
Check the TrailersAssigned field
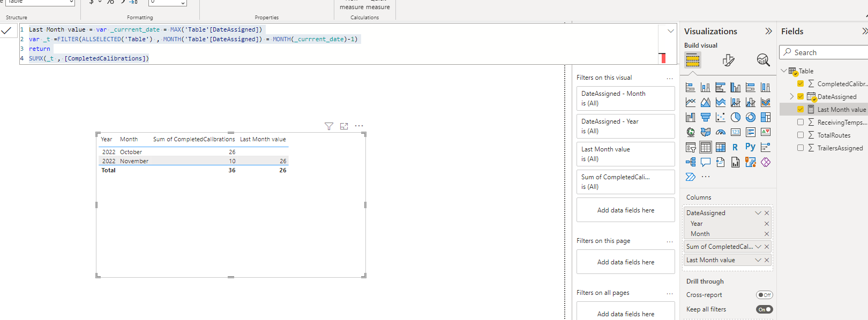pyautogui.click(x=800, y=148)
